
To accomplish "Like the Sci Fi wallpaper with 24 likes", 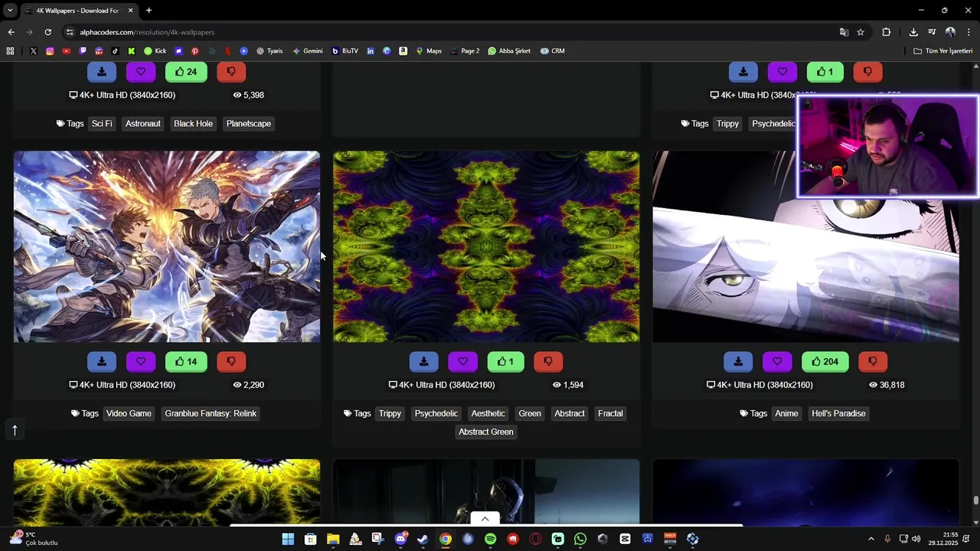I will click(x=186, y=72).
